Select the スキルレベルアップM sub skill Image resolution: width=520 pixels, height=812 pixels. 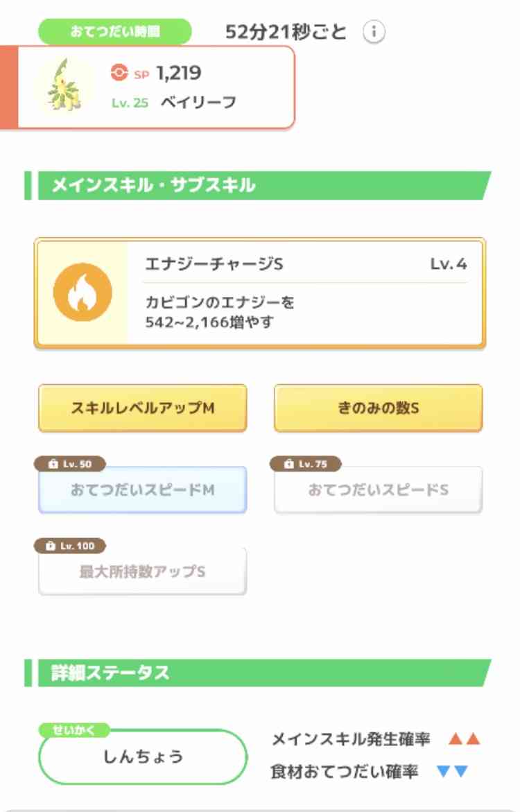pos(142,408)
